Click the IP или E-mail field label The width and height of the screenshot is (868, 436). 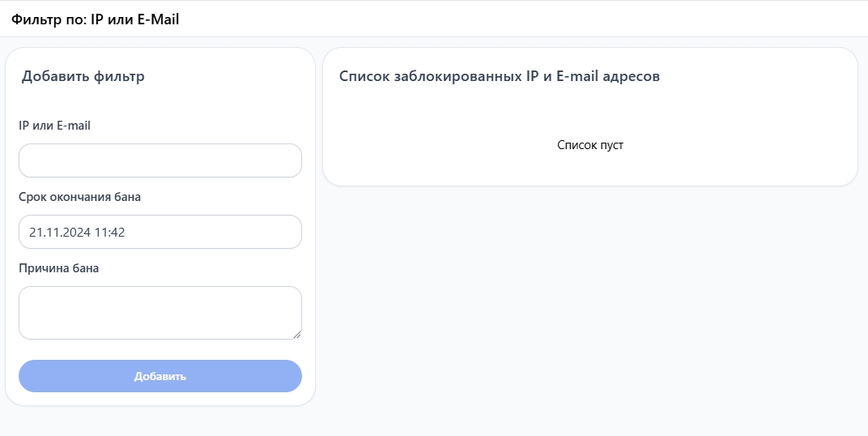click(55, 125)
